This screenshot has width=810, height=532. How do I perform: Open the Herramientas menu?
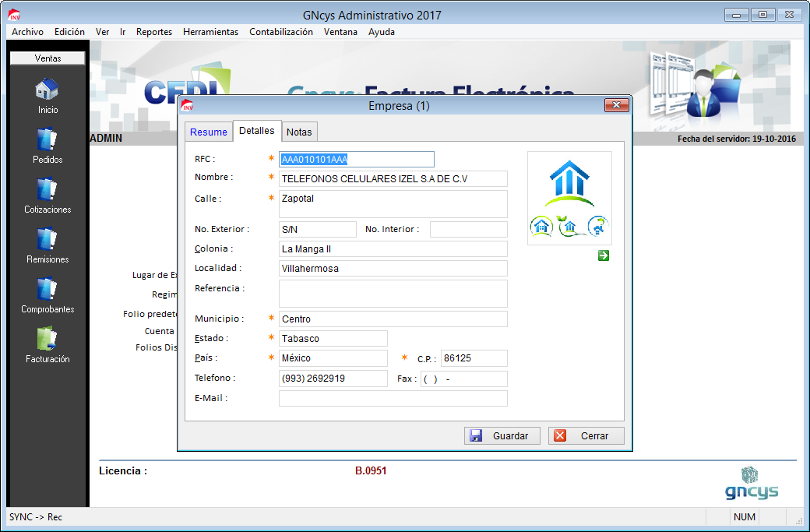pos(211,32)
